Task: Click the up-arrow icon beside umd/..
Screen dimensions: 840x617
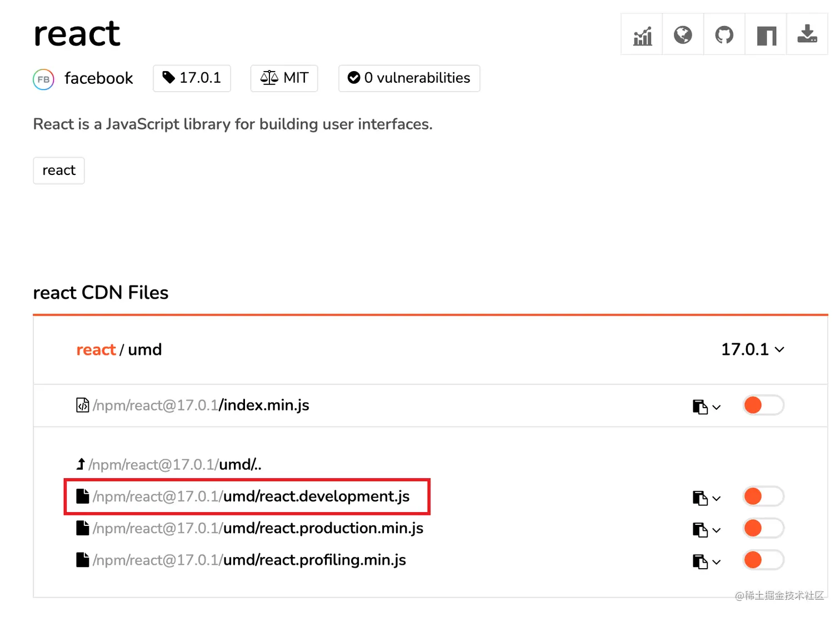Action: pos(81,464)
